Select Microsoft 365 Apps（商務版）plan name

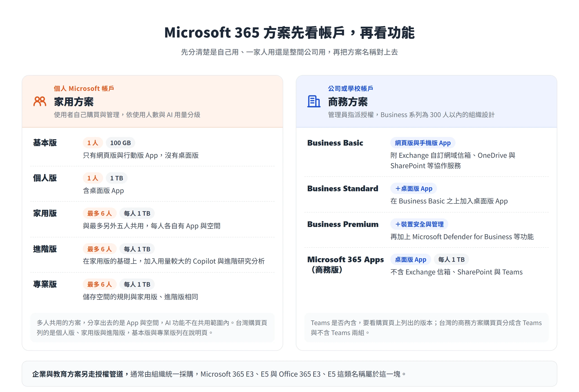pyautogui.click(x=345, y=264)
